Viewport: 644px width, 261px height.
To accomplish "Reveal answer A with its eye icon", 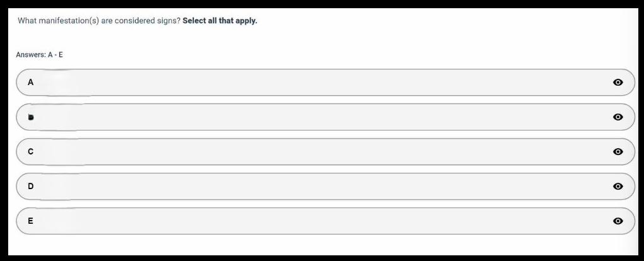I will [618, 83].
